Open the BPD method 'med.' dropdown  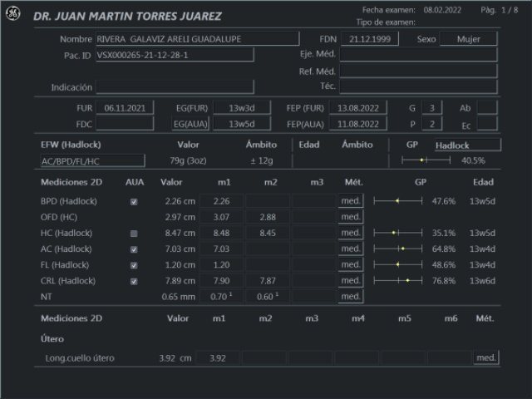(x=350, y=201)
